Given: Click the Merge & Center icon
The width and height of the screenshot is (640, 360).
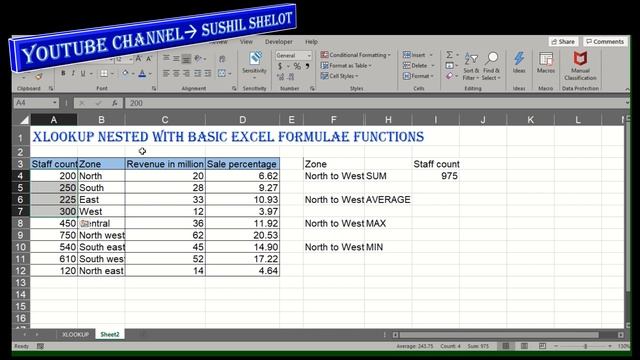Looking at the screenshot, I should coord(222,73).
